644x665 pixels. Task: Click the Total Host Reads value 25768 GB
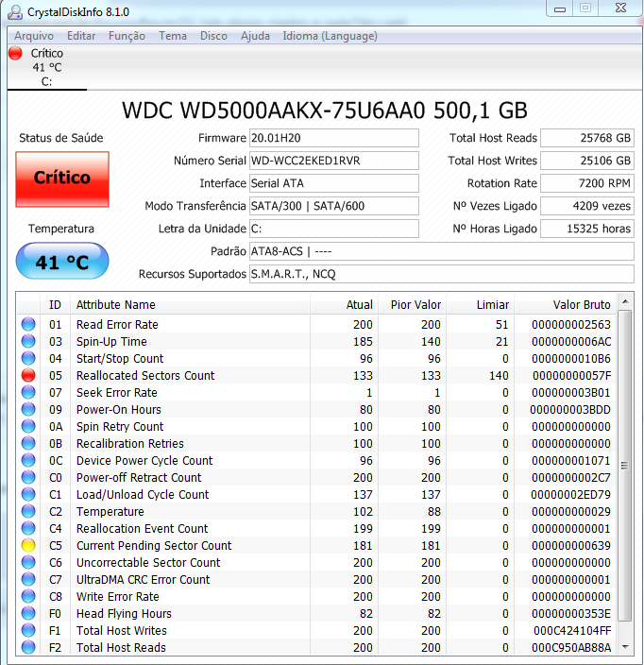587,138
